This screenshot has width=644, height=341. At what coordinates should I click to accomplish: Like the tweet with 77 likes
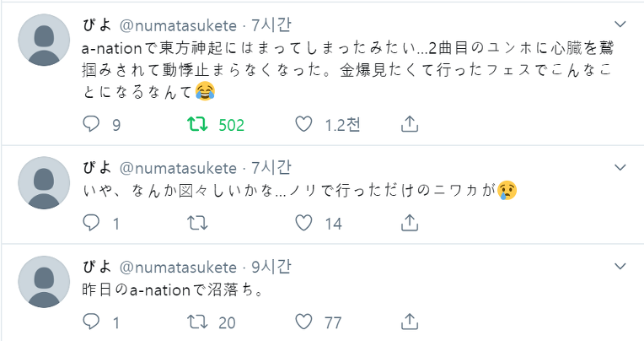coord(304,322)
